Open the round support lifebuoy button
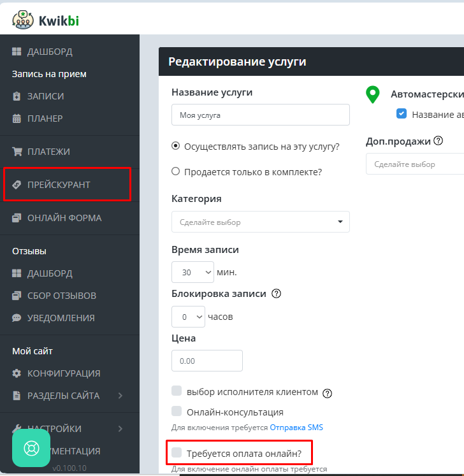 [x=31, y=448]
